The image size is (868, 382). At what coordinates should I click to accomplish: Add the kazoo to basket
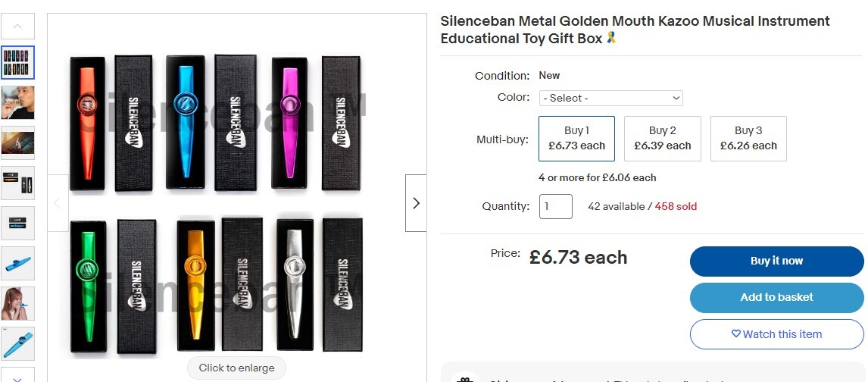pyautogui.click(x=776, y=297)
